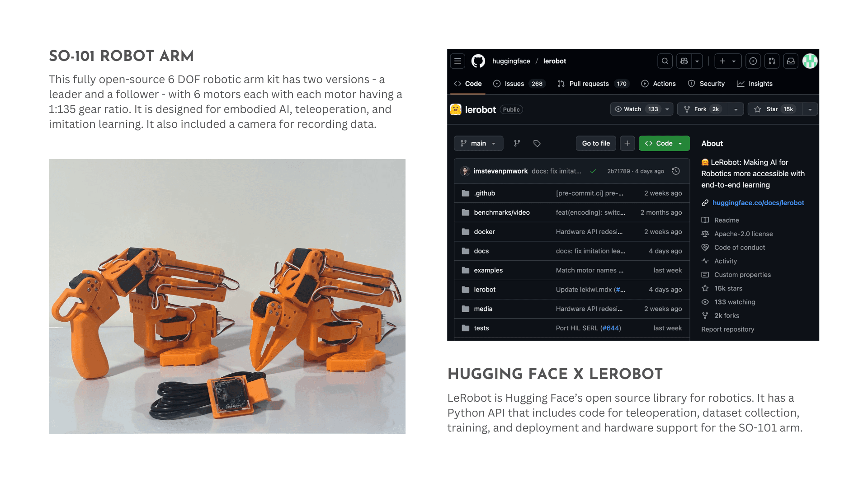Open the Copilot icon button

[x=684, y=61]
